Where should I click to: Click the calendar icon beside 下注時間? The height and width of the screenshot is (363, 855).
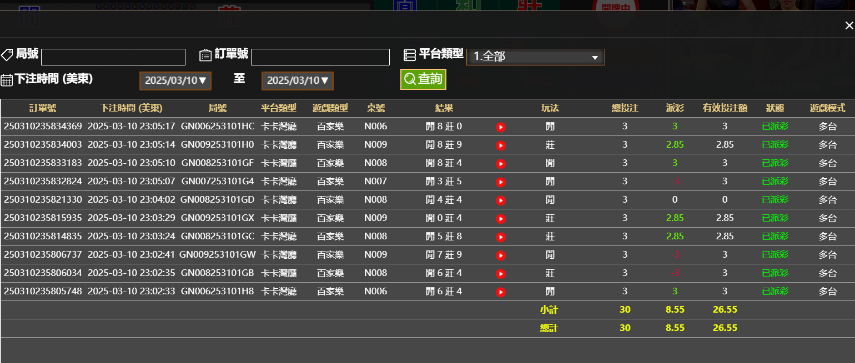click(x=7, y=80)
